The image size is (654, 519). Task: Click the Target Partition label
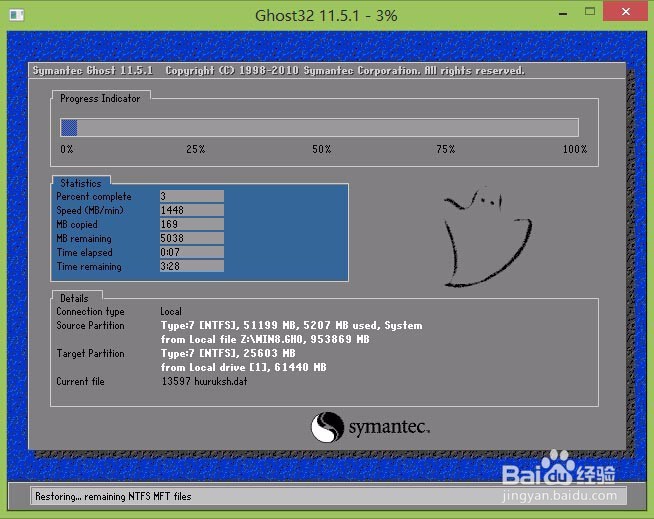click(x=91, y=353)
